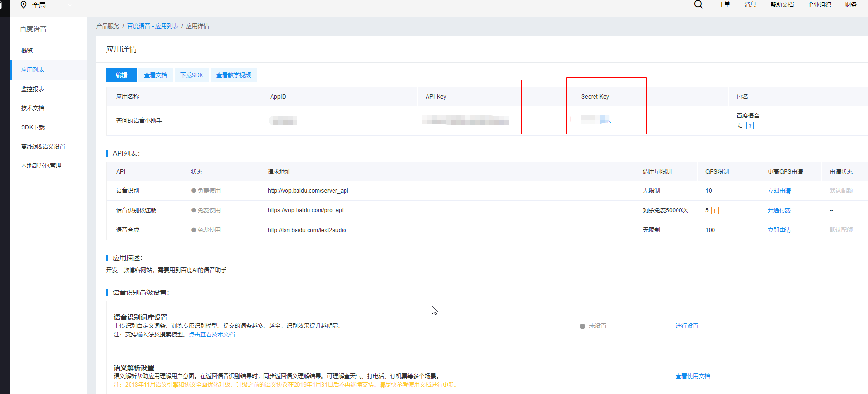Select 概览 in the sidebar
Screen dimensions: 868x394
(48, 50)
